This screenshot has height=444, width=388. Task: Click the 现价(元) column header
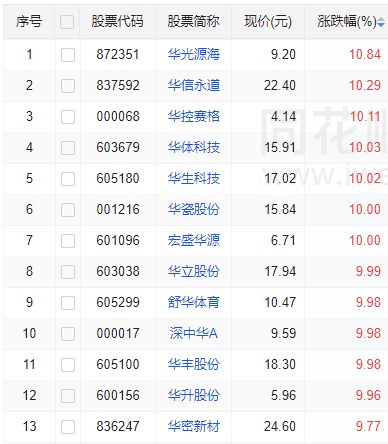[268, 22]
